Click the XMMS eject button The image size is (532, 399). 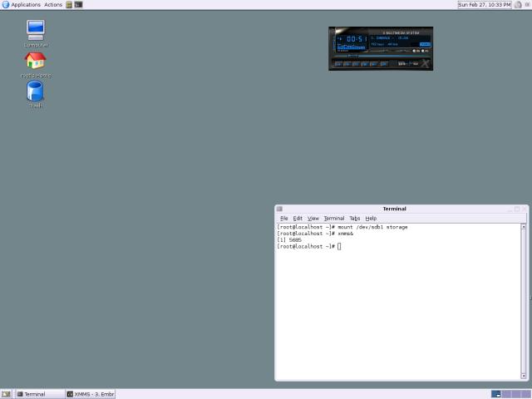point(384,64)
